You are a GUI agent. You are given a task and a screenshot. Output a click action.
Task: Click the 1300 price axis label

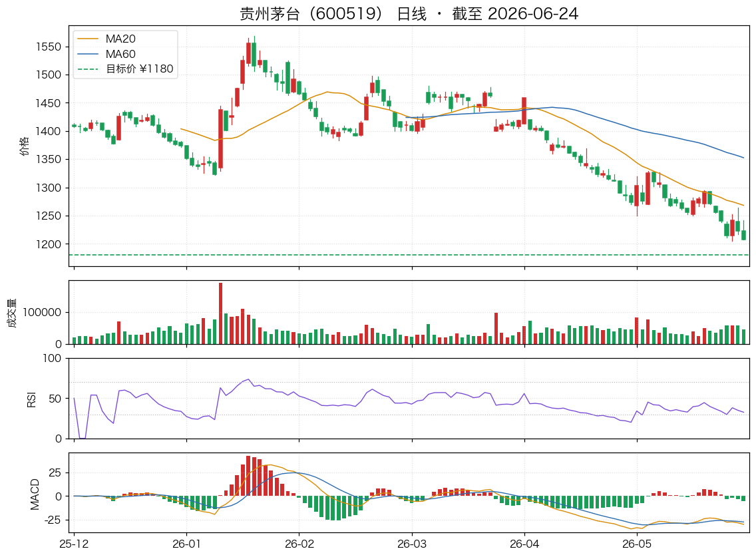pos(49,188)
